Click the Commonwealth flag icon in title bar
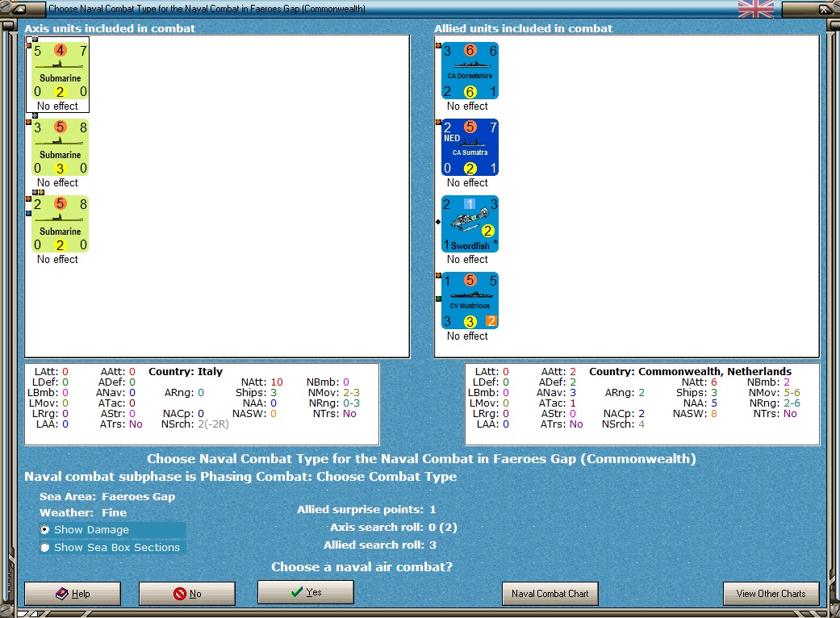Image resolution: width=840 pixels, height=618 pixels. coord(756,9)
